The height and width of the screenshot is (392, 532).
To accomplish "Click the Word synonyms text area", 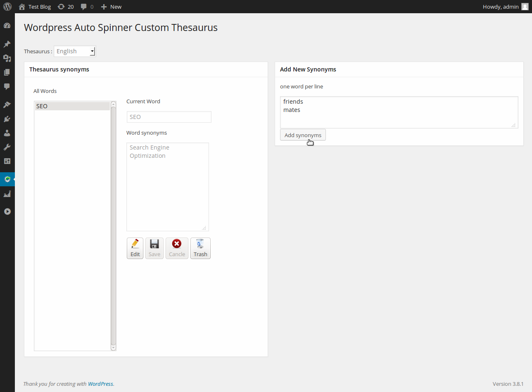I will 168,187.
